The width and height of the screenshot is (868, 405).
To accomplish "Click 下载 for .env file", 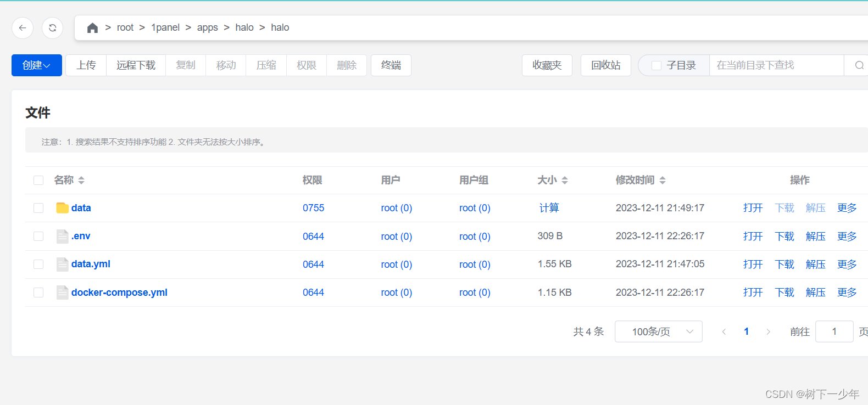I will (x=784, y=236).
